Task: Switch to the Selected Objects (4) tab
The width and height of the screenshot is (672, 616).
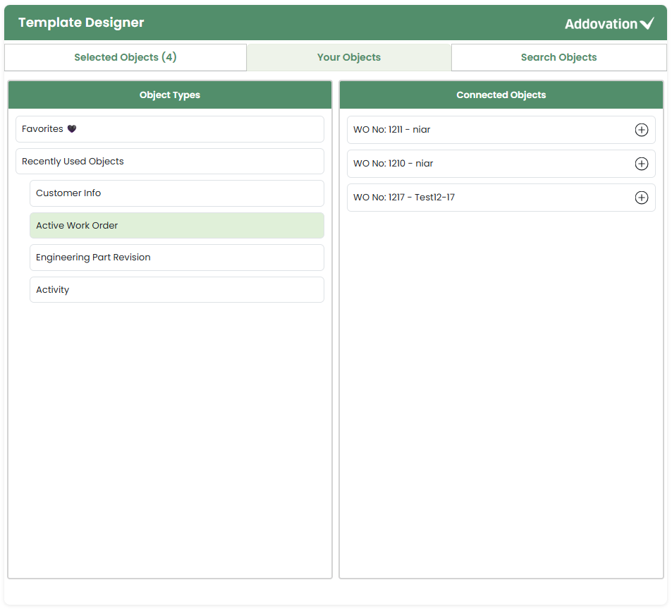Action: (126, 57)
